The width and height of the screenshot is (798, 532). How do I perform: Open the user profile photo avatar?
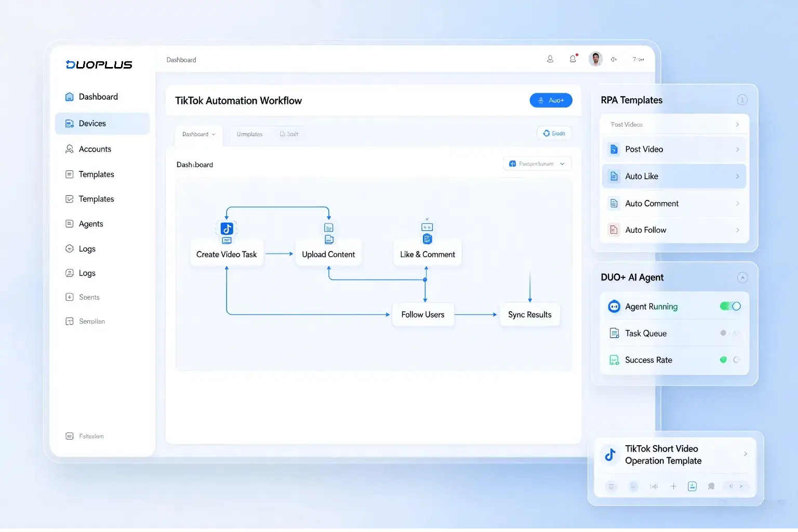pyautogui.click(x=595, y=59)
